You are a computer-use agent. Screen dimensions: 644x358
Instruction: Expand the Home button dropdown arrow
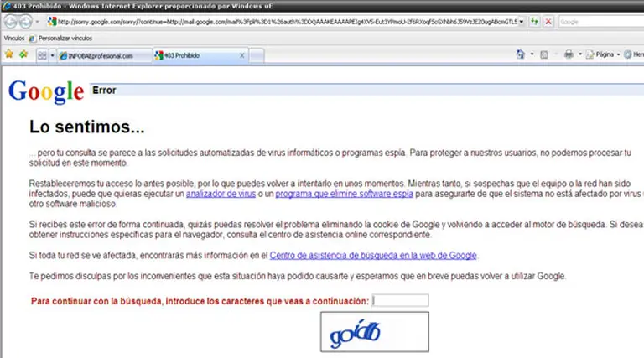[x=532, y=54]
